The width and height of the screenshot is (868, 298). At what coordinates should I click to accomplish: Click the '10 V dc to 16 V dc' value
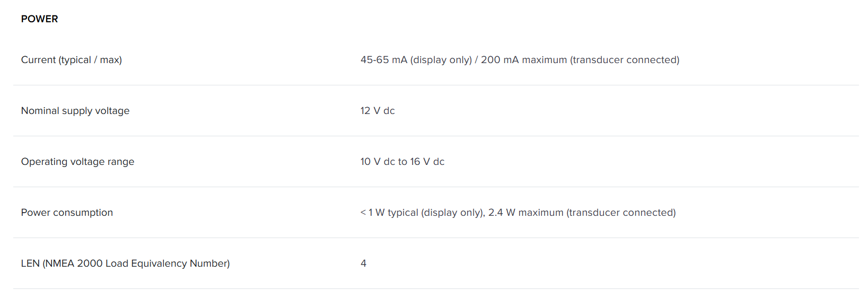pyautogui.click(x=402, y=162)
